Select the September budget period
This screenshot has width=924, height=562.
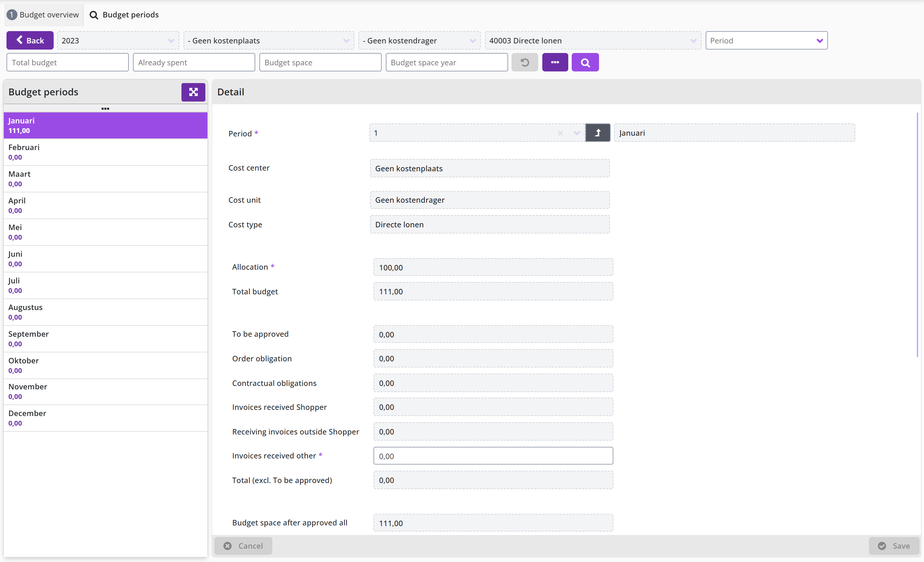click(105, 339)
